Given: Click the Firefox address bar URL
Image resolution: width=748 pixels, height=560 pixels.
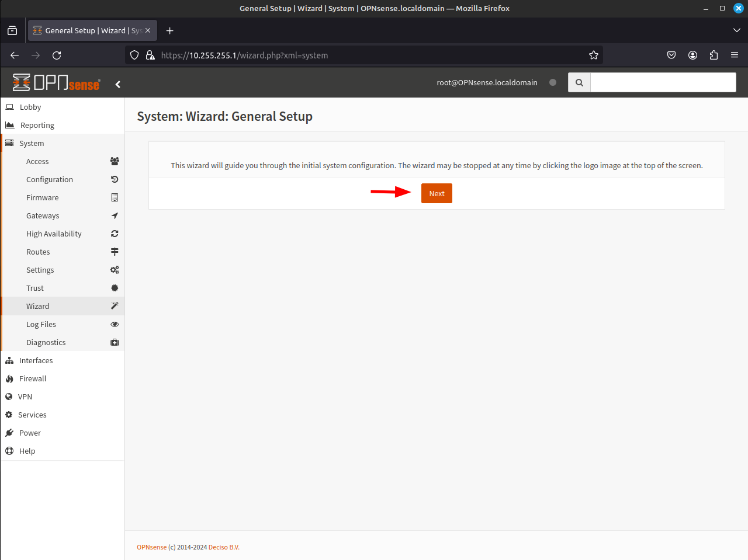Looking at the screenshot, I should point(244,55).
